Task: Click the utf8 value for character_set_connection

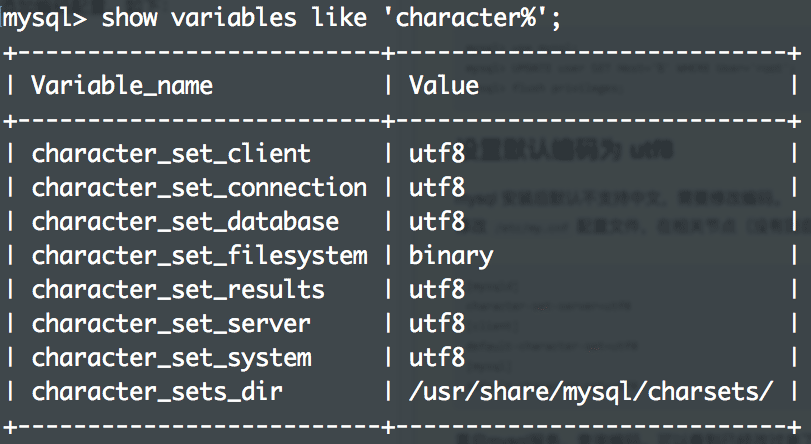Action: coord(437,187)
